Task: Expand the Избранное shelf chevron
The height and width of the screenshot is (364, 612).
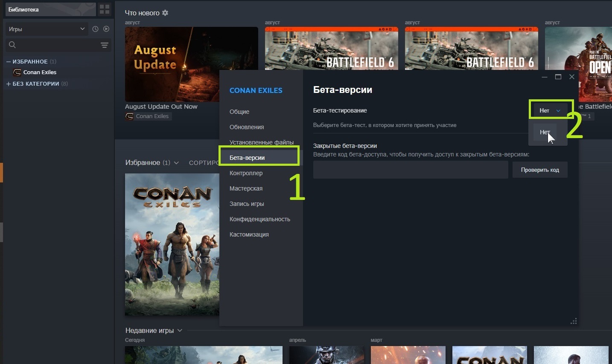Action: click(176, 163)
